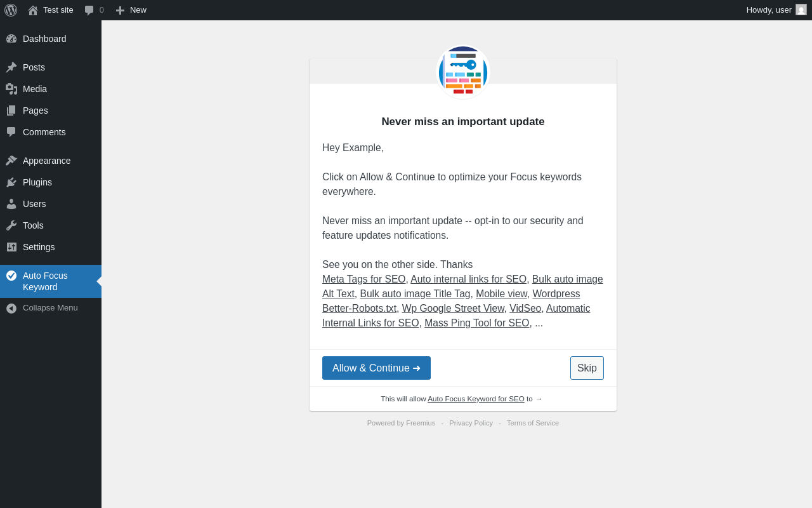Viewport: 812px width, 508px height.
Task: Click the Settings sliders icon
Action: (x=11, y=247)
